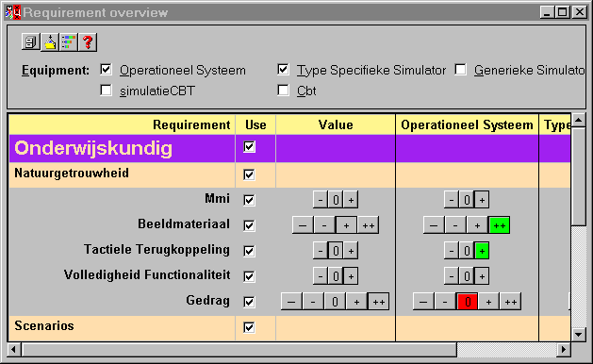Click the horizontal scrollbar right arrow
Viewport: 593px width, 364px height.
564,349
